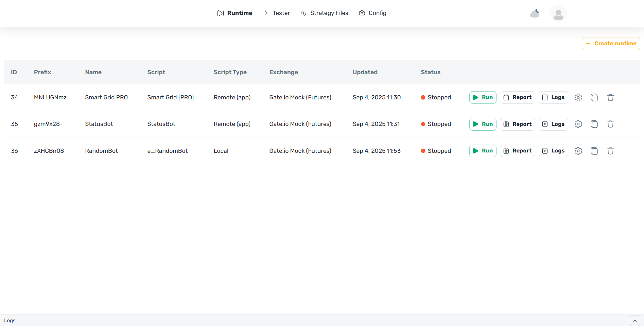Copy the Smart Grid PRO runtime

(x=594, y=97)
